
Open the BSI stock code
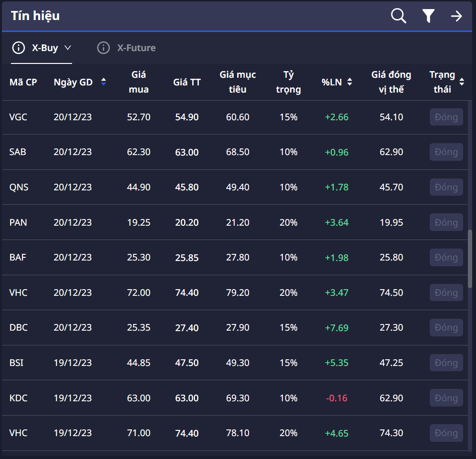16,363
